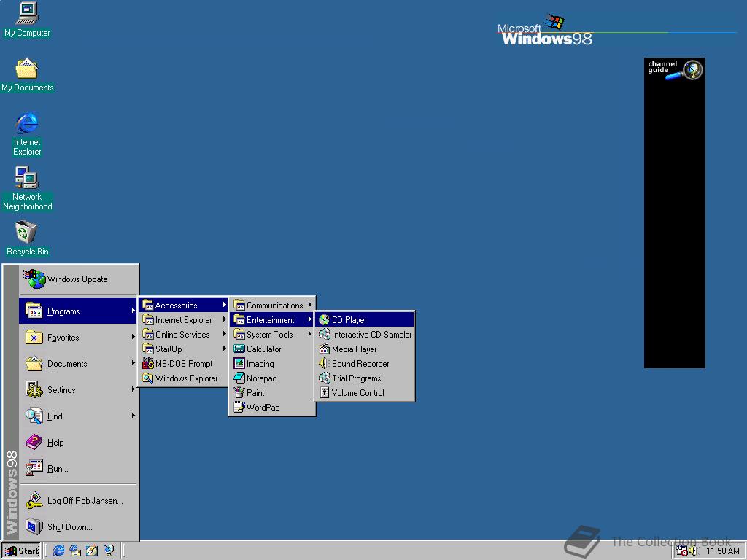Launch Outlook Express from Quick Launch
This screenshot has width=747, height=560.
tap(75, 551)
